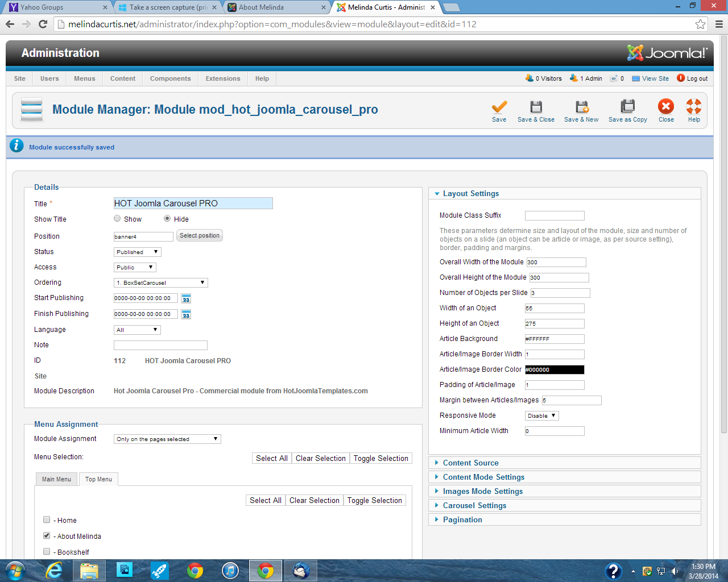Click the Select position button
The width and height of the screenshot is (728, 582).
200,235
